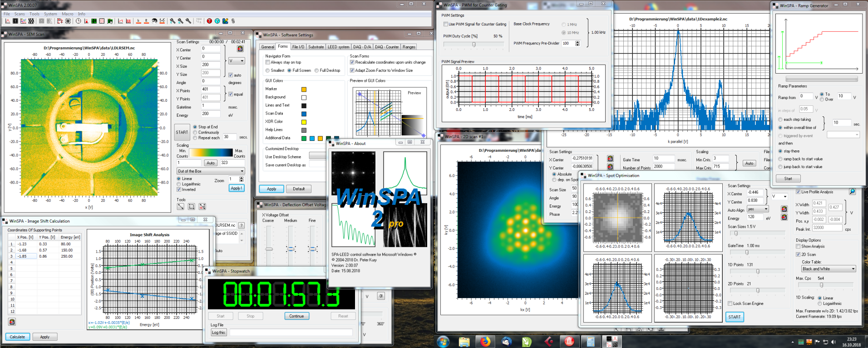The width and height of the screenshot is (868, 348).
Task: Enable 'Always stay on top' checkbox
Action: click(268, 62)
